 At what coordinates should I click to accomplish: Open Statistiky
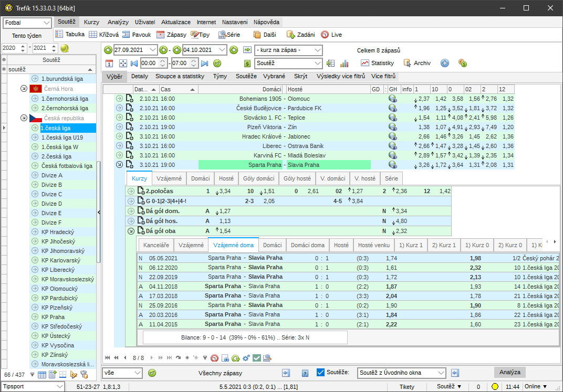[377, 63]
